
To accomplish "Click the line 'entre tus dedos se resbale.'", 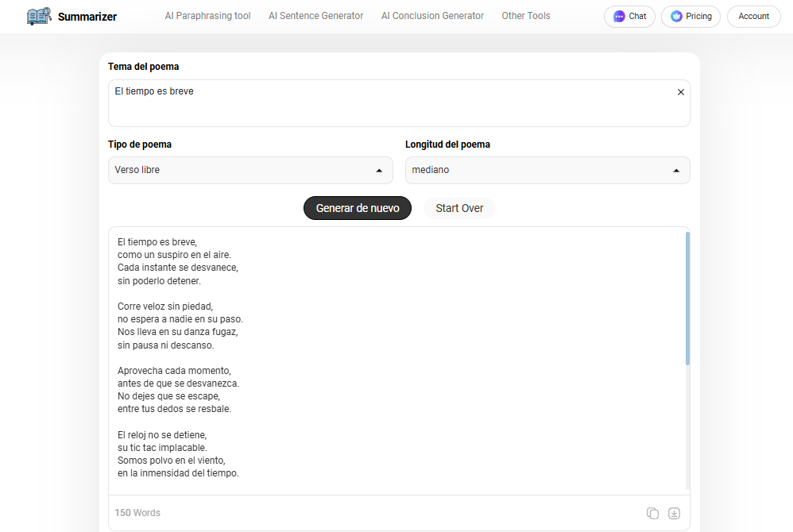I will pos(174,409).
